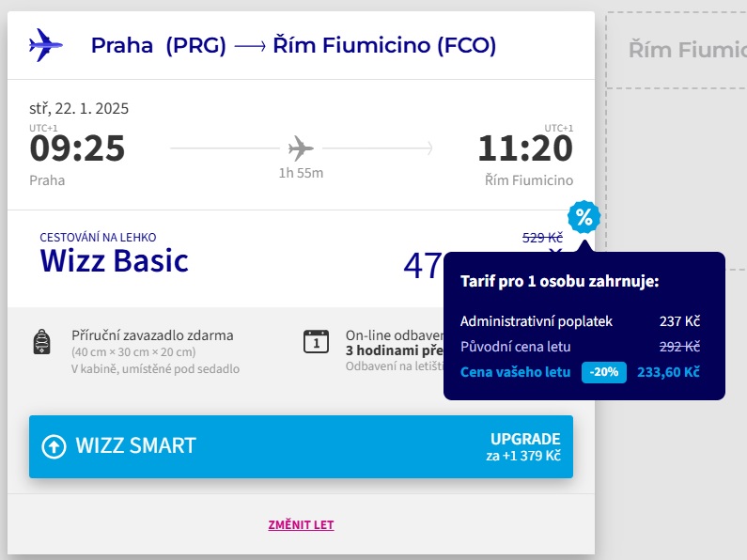
Task: Select the Wizz Basic fare title
Action: coord(114,260)
